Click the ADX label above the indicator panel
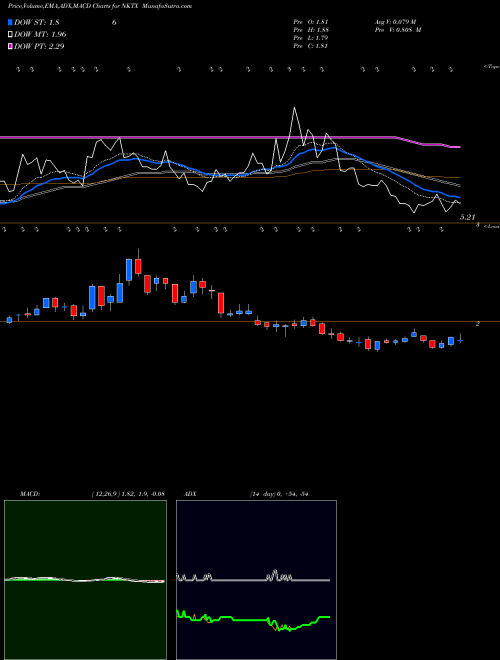The height and width of the screenshot is (660, 500). [190, 494]
